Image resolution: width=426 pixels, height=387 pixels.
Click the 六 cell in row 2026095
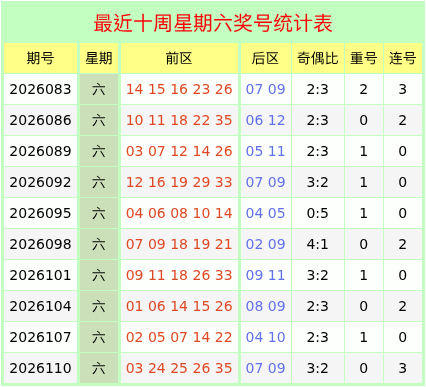[x=99, y=213]
